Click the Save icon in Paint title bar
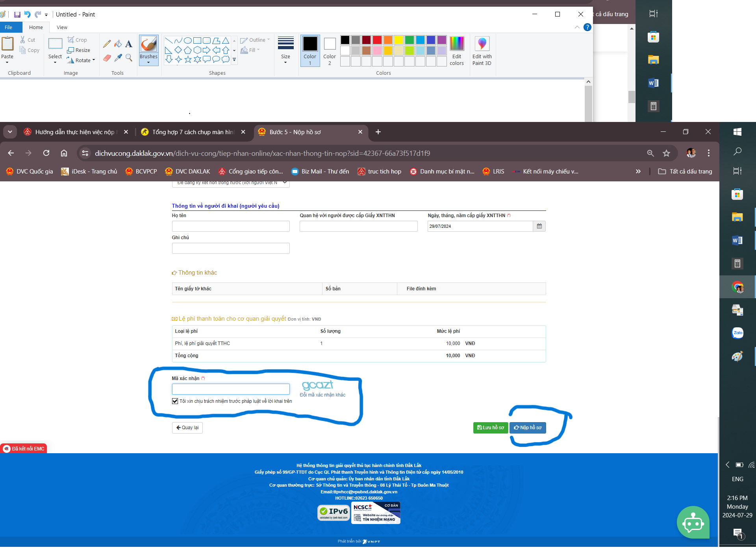Image resolution: width=756 pixels, height=550 pixels. coord(17,15)
